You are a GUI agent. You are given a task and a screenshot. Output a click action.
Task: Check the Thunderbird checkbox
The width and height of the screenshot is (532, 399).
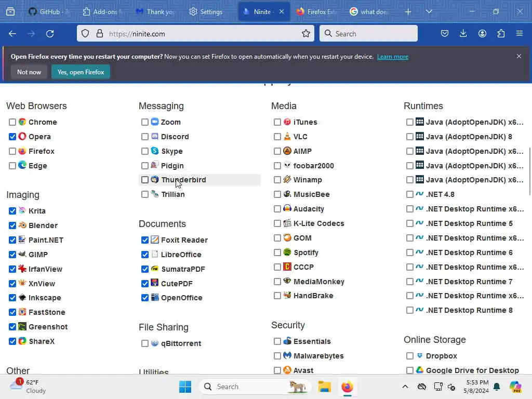(x=145, y=180)
